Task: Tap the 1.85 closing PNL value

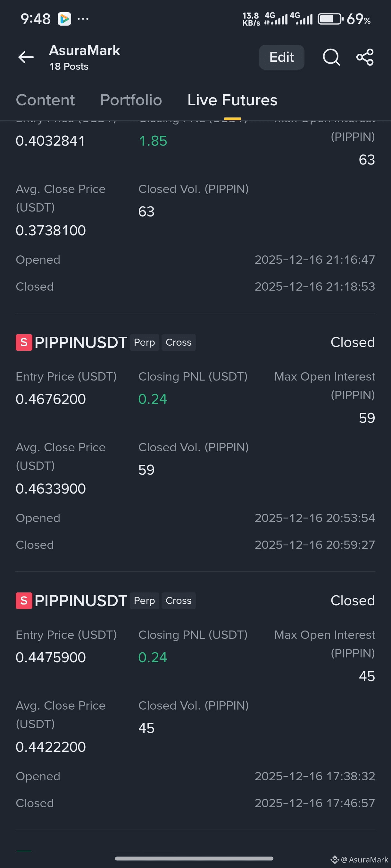Action: click(153, 141)
